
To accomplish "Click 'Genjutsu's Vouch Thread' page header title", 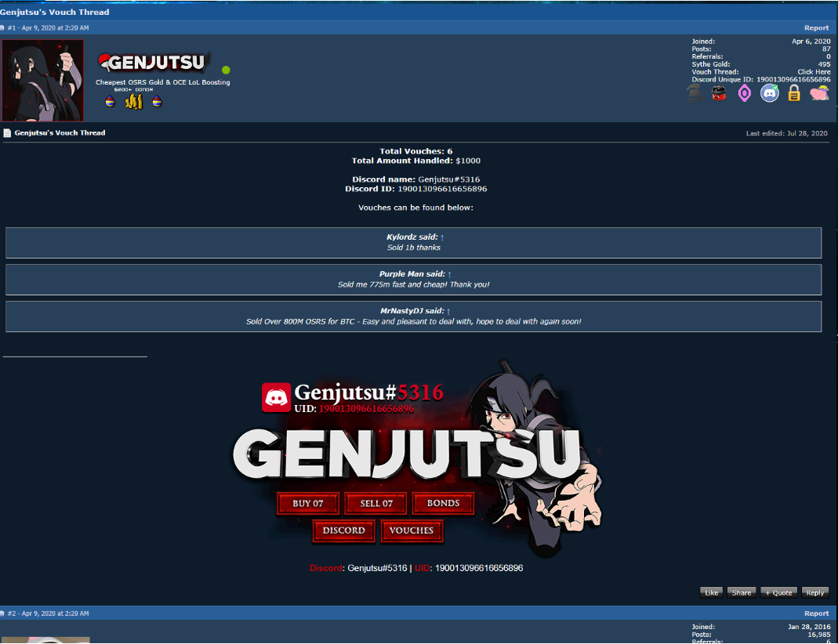I will (x=55, y=12).
